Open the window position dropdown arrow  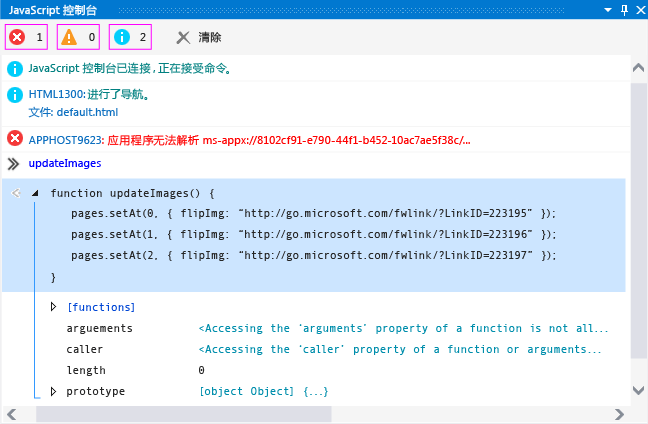click(x=608, y=10)
